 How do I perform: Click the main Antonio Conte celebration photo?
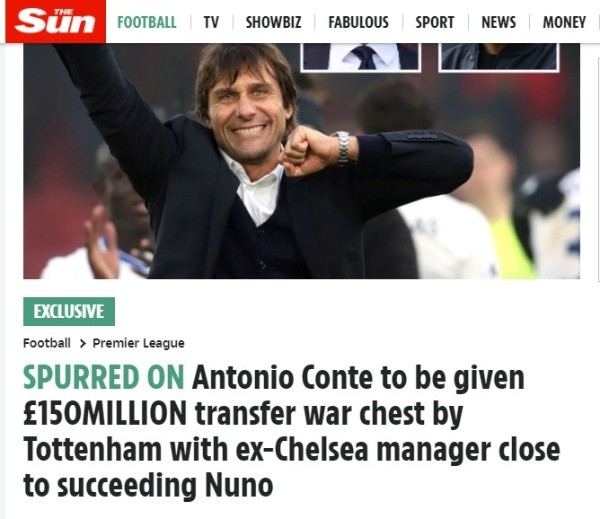pyautogui.click(x=300, y=170)
